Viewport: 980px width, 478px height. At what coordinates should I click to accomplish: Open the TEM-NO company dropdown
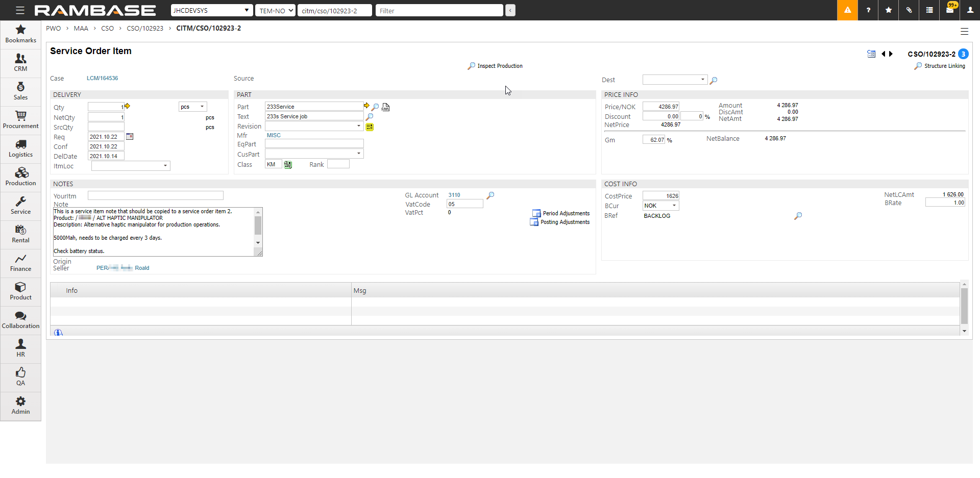point(275,10)
